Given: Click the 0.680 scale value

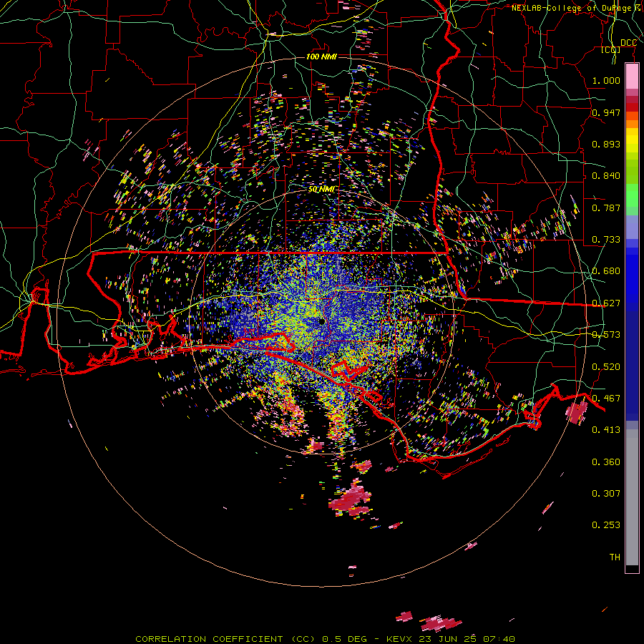Looking at the screenshot, I should tap(606, 271).
